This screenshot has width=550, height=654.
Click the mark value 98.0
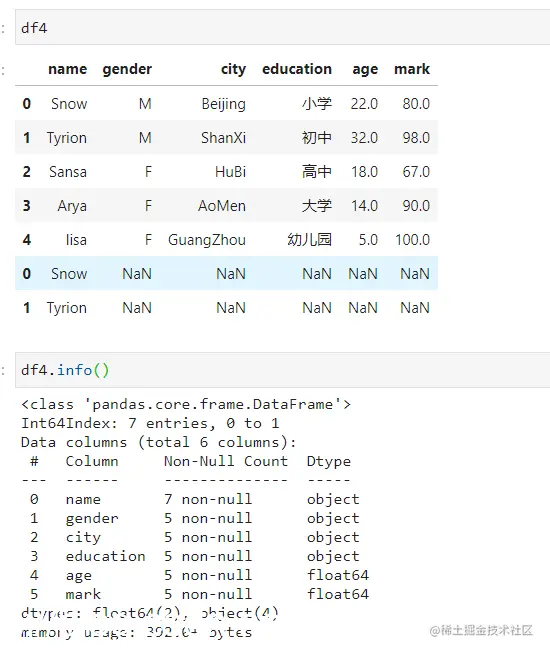(416, 138)
